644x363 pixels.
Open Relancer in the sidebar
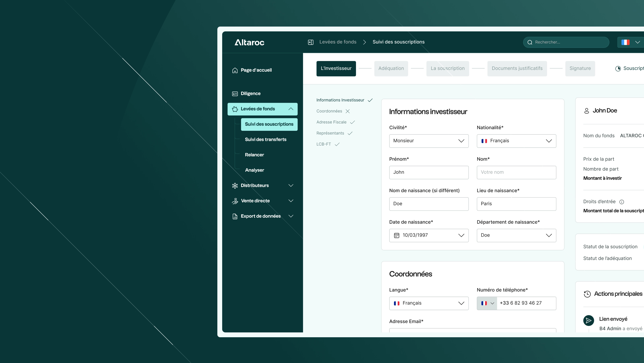[x=254, y=155]
